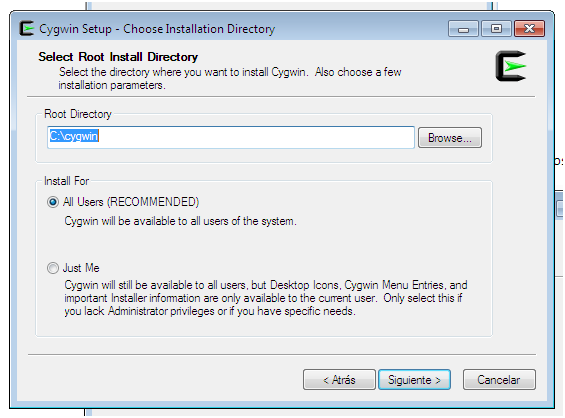This screenshot has width=565, height=418.
Task: Click inside the Root Directory text field
Action: pyautogui.click(x=231, y=137)
